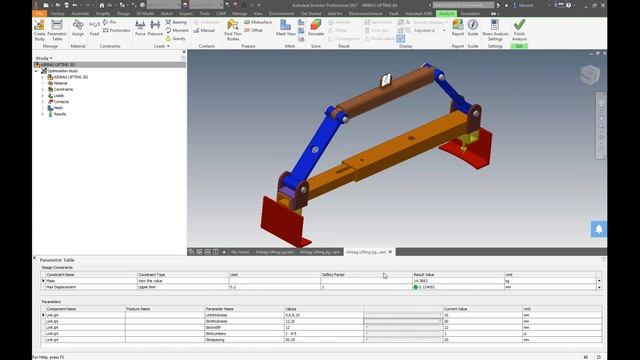This screenshot has width=640, height=360.
Task: Open the Adjusted display scale dropdown
Action: click(444, 30)
